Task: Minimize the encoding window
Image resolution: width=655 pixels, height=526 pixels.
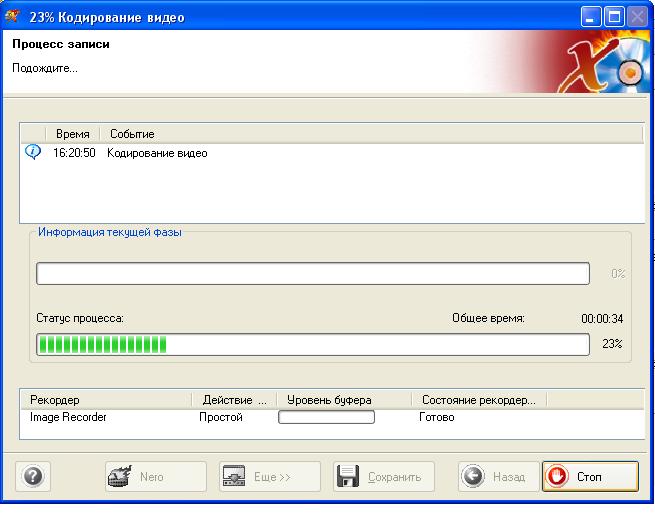Action: [590, 18]
